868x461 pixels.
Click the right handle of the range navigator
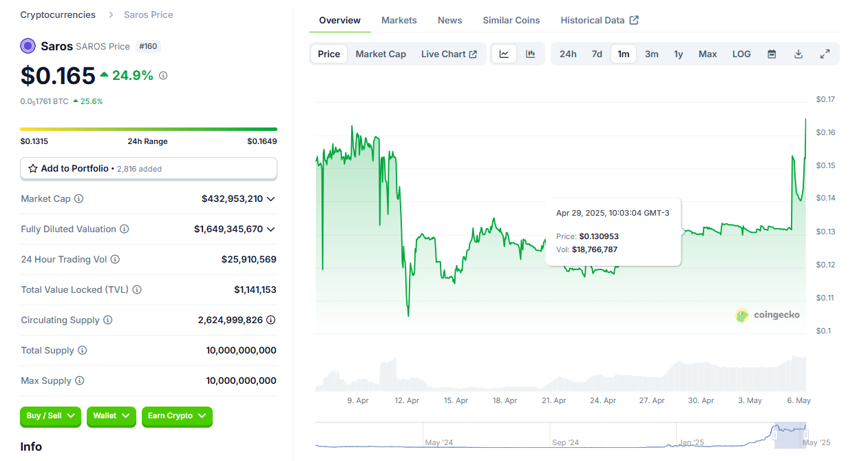pyautogui.click(x=805, y=434)
